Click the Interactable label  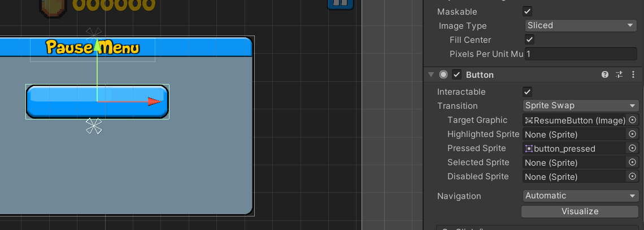(461, 92)
